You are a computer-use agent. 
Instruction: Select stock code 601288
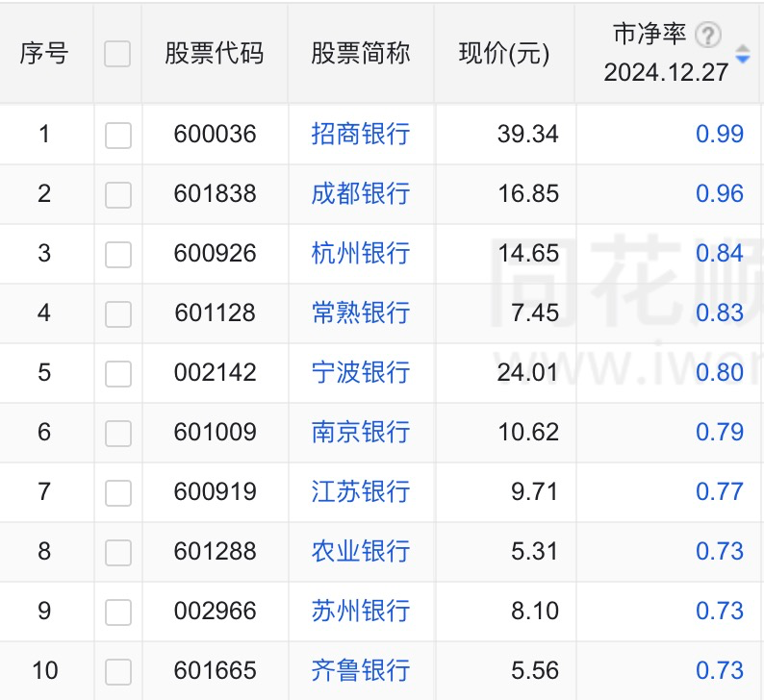[215, 552]
